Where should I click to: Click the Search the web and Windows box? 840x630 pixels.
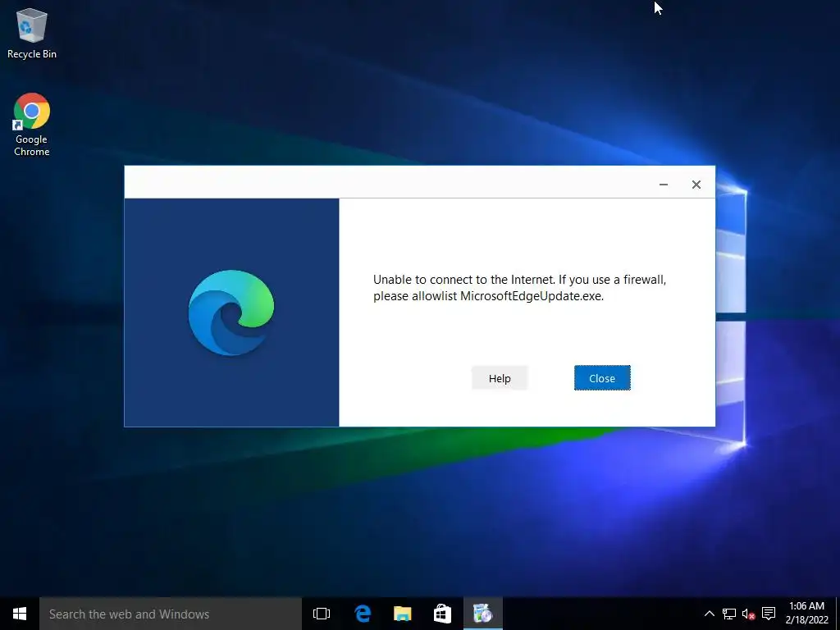(x=171, y=614)
